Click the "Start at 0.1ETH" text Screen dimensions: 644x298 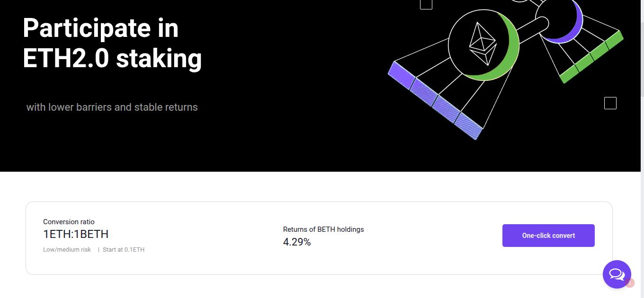(124, 250)
